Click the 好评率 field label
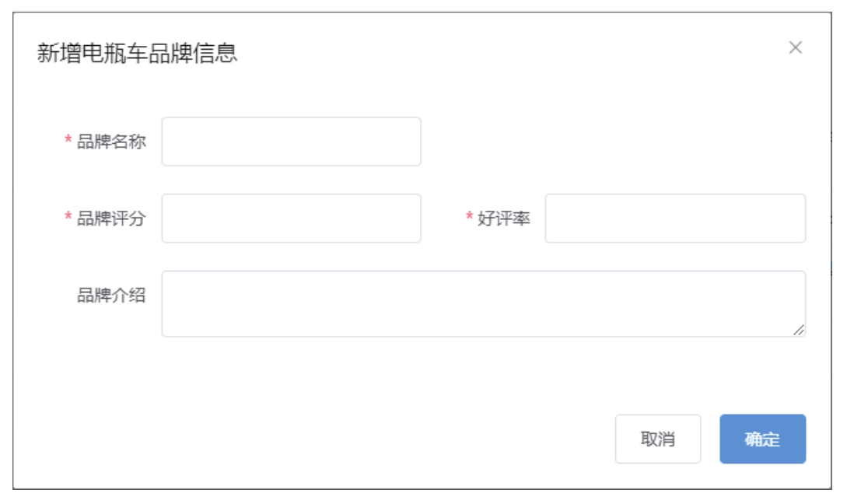The height and width of the screenshot is (504, 847). [504, 219]
